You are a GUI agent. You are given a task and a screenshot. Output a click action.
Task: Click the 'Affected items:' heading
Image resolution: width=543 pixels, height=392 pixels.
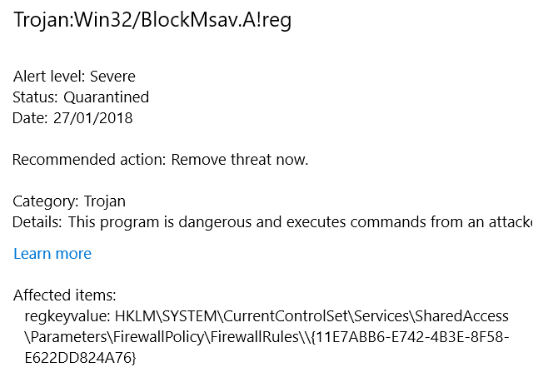tap(64, 295)
